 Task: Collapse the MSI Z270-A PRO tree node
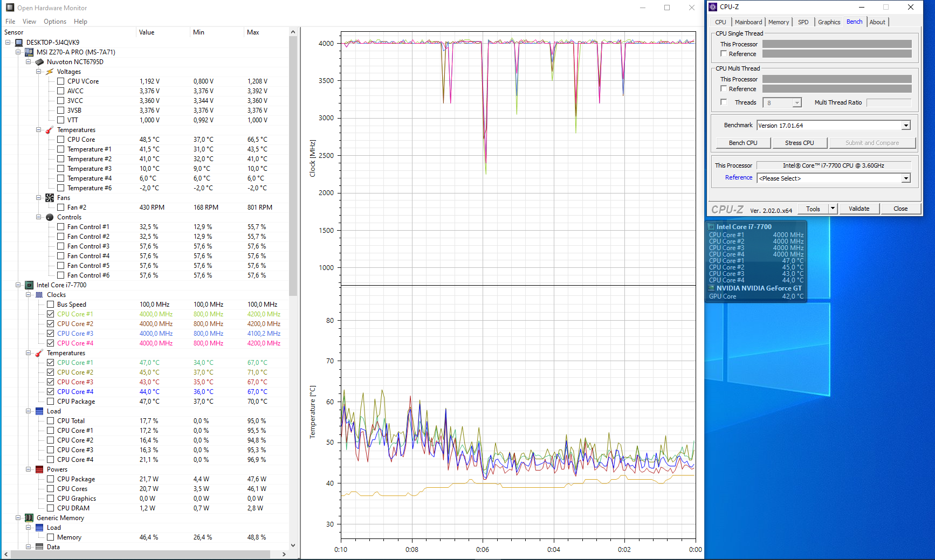[x=18, y=52]
